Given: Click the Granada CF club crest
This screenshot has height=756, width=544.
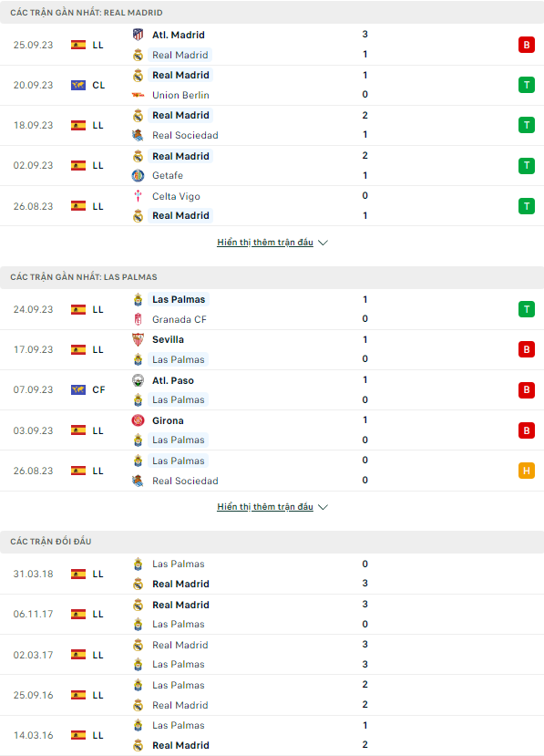Looking at the screenshot, I should (x=138, y=319).
